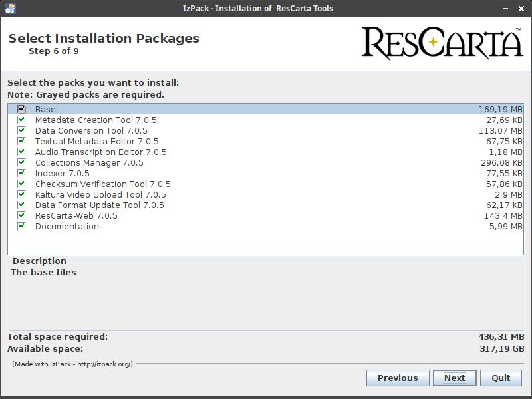Click the 169,19 MB size value
Viewport: 532px width, 399px height.
(x=501, y=109)
